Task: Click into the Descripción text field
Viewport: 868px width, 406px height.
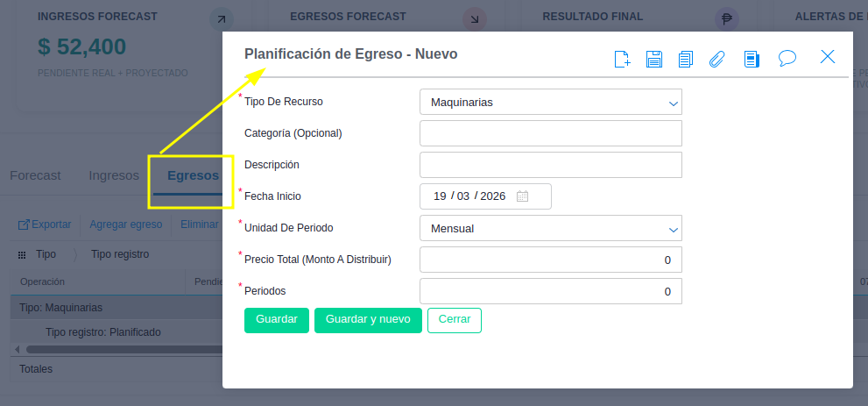Action: pos(550,165)
